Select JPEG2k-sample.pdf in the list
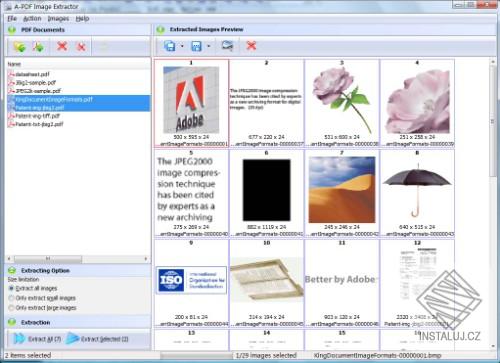 (38, 91)
